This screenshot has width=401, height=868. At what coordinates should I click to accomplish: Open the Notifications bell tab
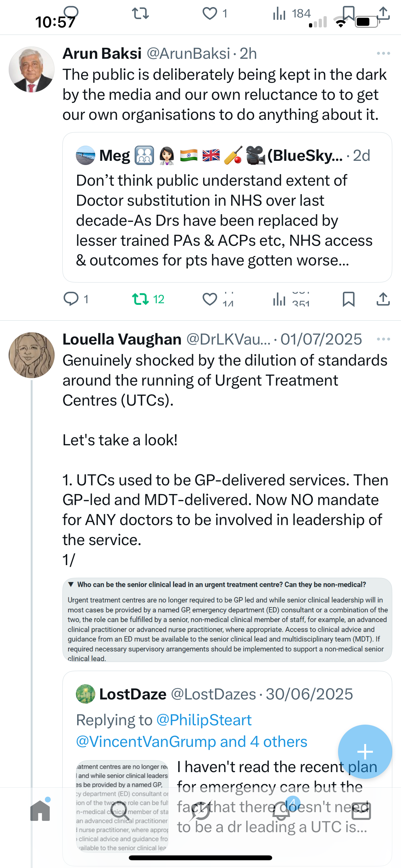281,811
